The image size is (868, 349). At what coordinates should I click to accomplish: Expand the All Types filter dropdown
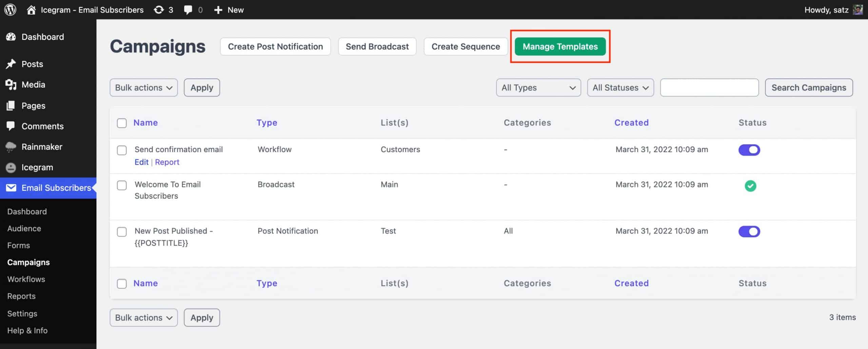[x=538, y=88]
